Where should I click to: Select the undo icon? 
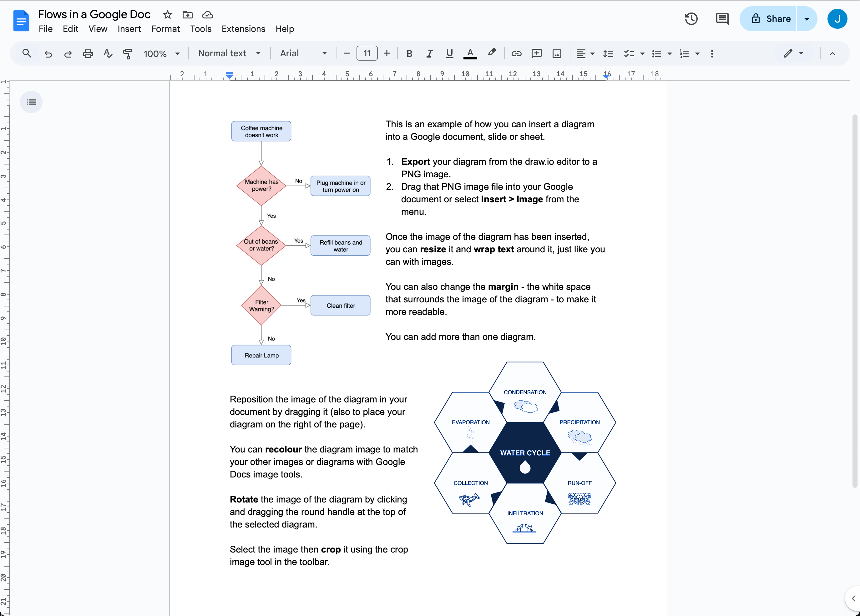pyautogui.click(x=48, y=53)
